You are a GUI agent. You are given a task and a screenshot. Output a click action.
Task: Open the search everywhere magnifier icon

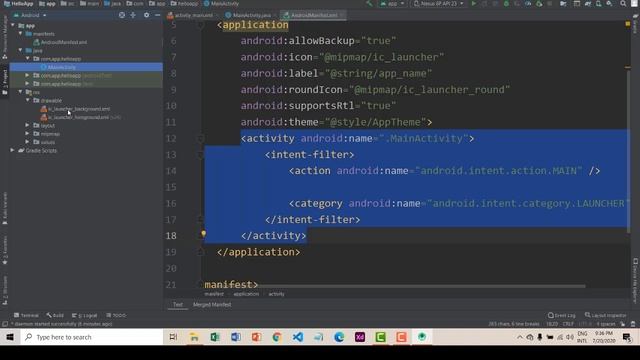623,4
